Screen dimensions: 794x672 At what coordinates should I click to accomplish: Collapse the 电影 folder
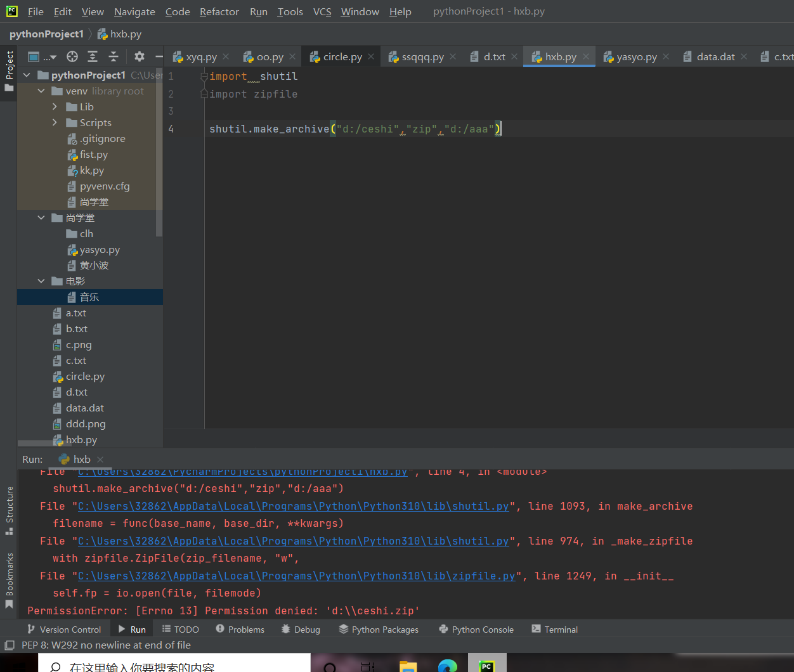(41, 281)
